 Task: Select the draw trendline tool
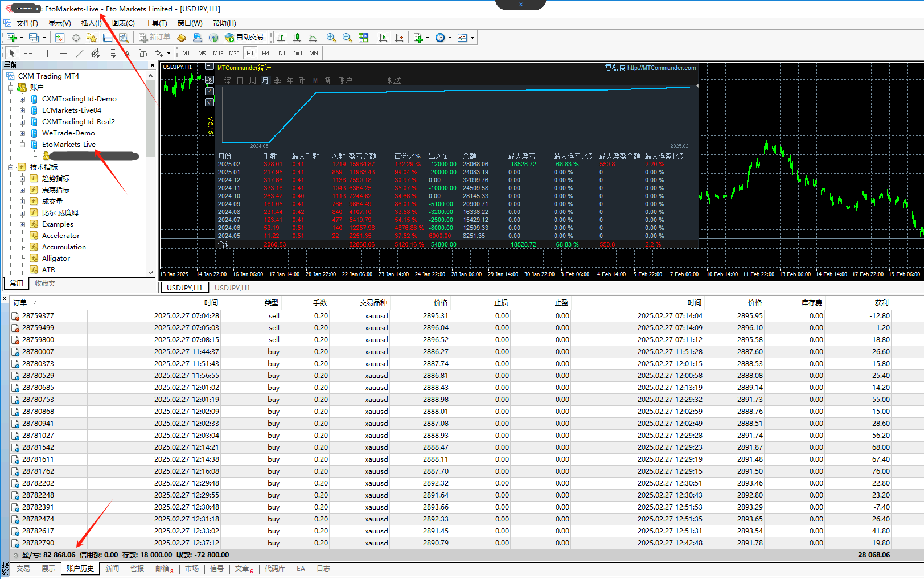coord(79,53)
